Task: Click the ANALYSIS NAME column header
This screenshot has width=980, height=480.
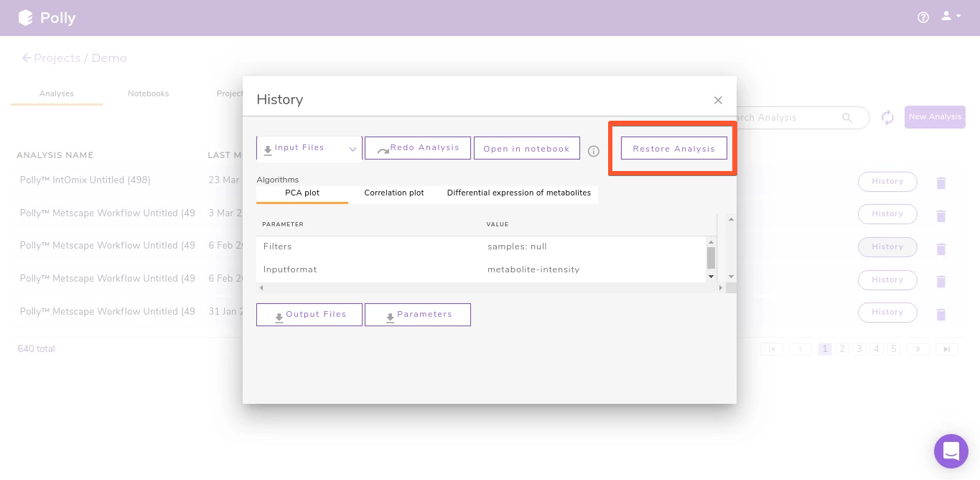Action: (55, 155)
